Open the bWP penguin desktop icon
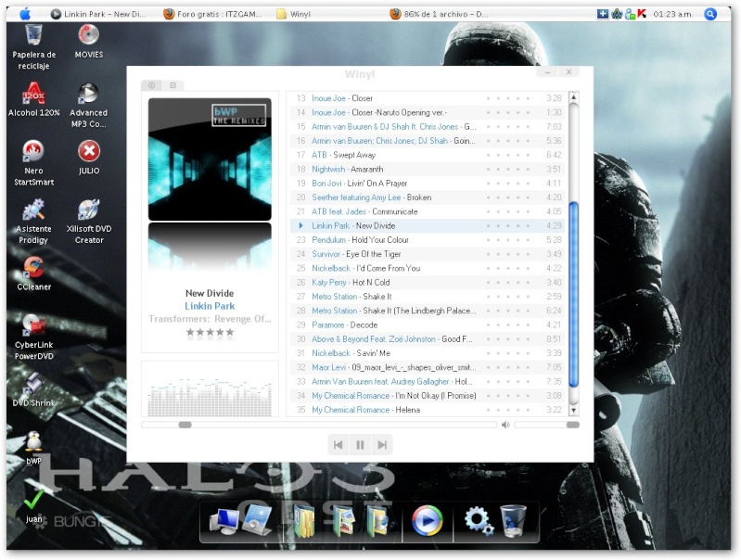 33,448
